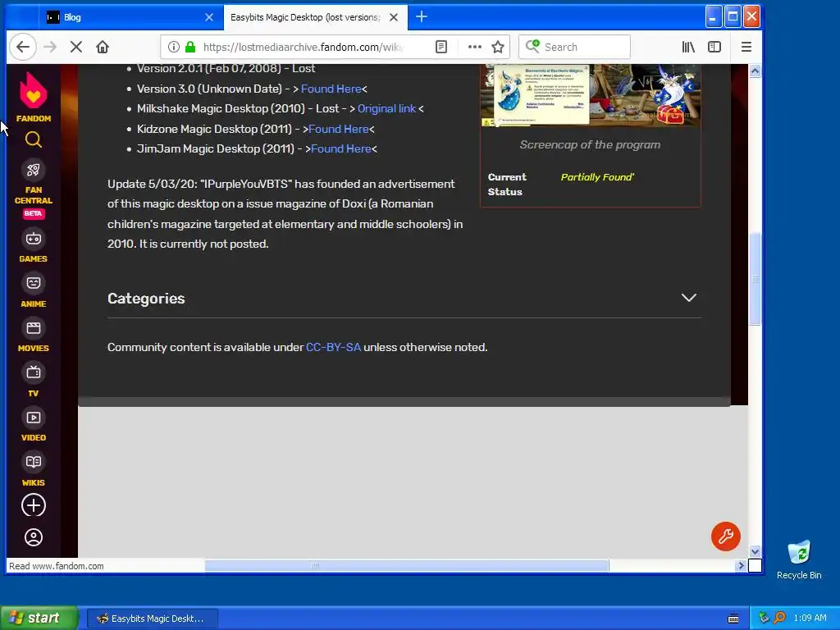Click the horizontal scrollbar thumb
Image resolution: width=840 pixels, height=630 pixels.
407,566
